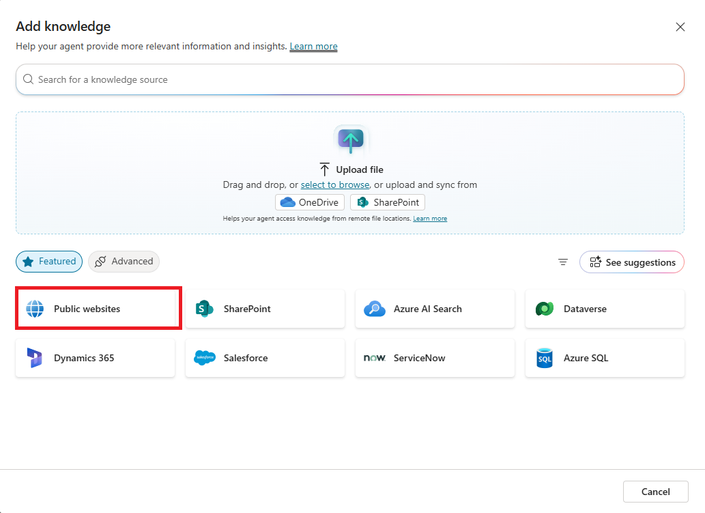The height and width of the screenshot is (513, 705).
Task: Click the sparkle icon in See suggestions
Action: coord(595,262)
